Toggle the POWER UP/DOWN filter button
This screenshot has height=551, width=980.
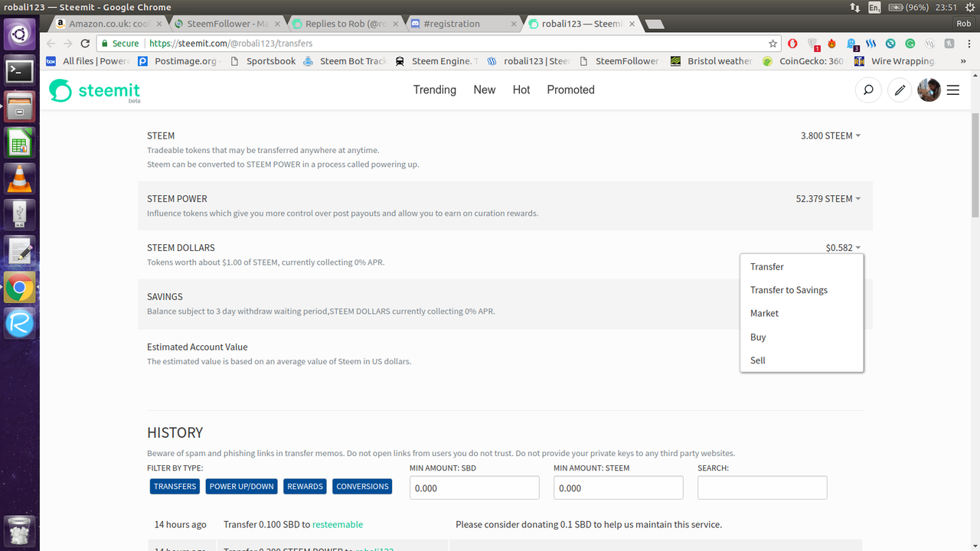click(x=242, y=487)
